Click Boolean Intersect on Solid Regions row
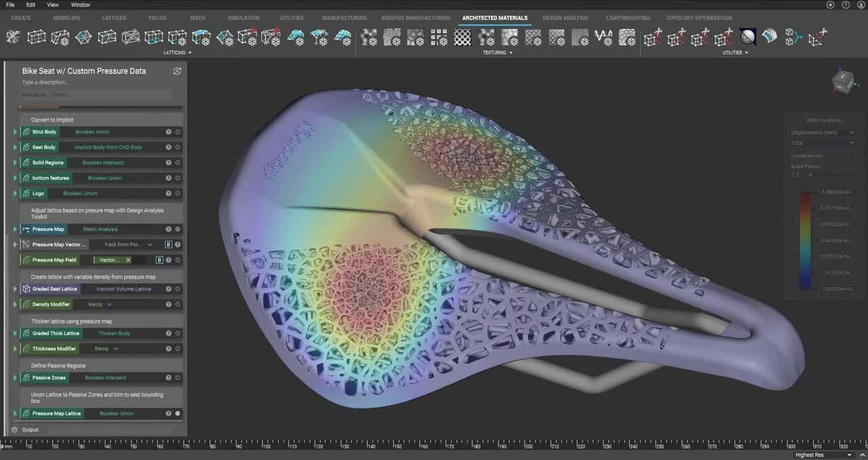This screenshot has width=868, height=460. 103,163
